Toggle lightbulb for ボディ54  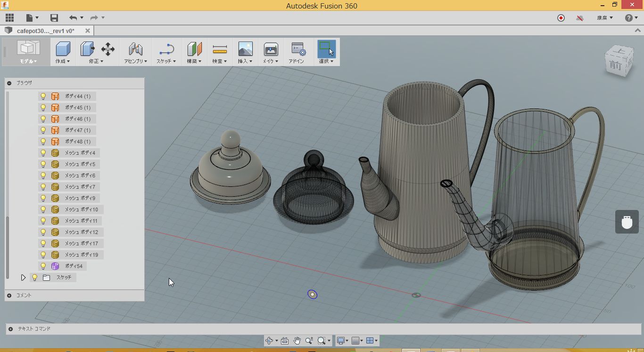43,266
